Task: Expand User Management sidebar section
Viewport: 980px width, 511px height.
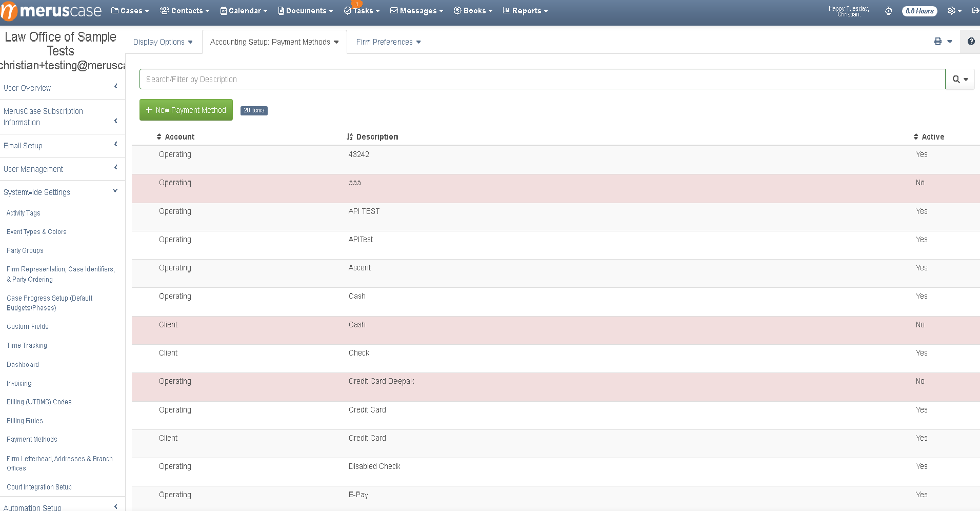Action: [62, 169]
